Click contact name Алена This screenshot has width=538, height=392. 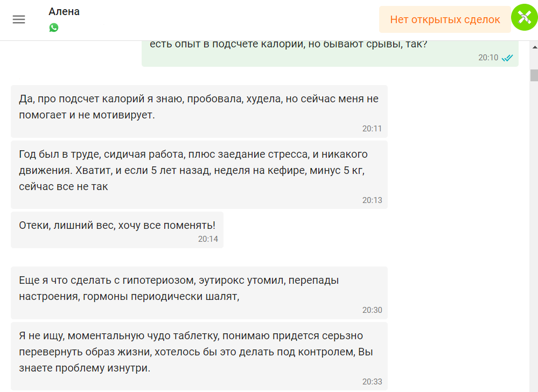coord(64,12)
